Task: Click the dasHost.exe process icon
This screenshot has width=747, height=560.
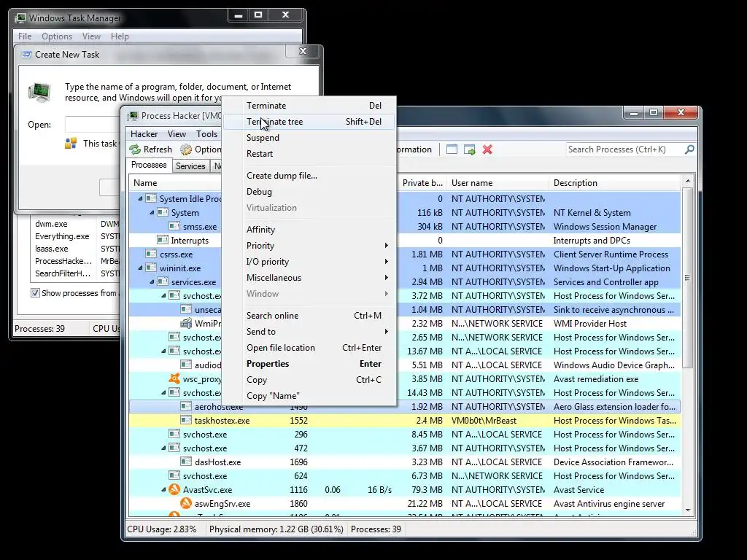Action: click(x=186, y=462)
